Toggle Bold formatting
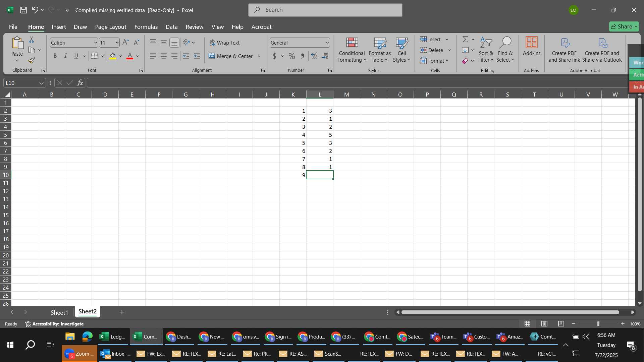Viewport: 644px width, 362px height. coord(55,56)
